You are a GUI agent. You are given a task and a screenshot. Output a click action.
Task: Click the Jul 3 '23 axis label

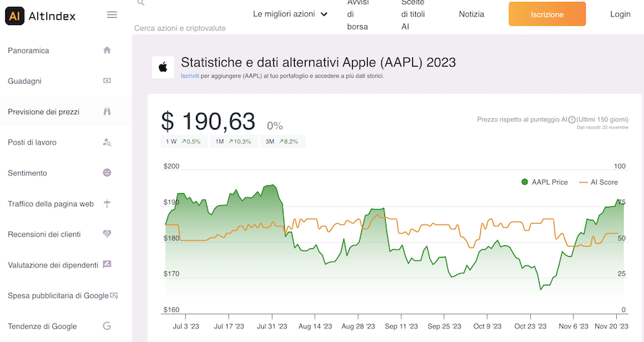pyautogui.click(x=185, y=326)
